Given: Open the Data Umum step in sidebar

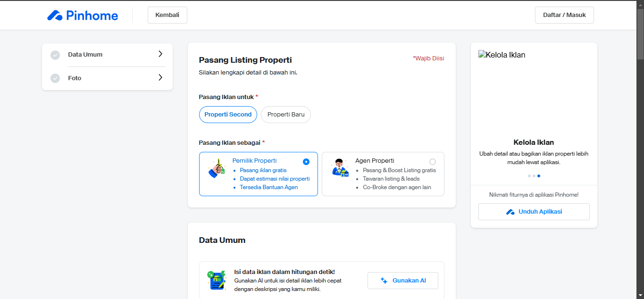Looking at the screenshot, I should click(85, 55).
